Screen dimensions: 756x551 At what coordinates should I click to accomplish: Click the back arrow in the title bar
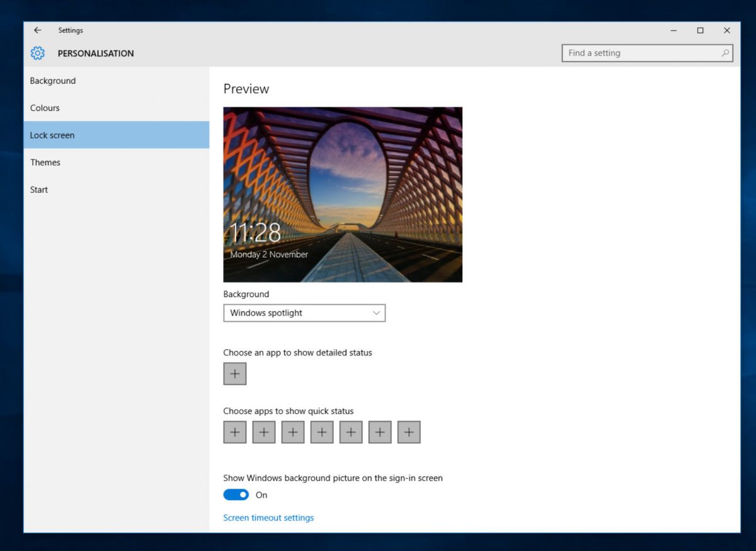pos(37,30)
